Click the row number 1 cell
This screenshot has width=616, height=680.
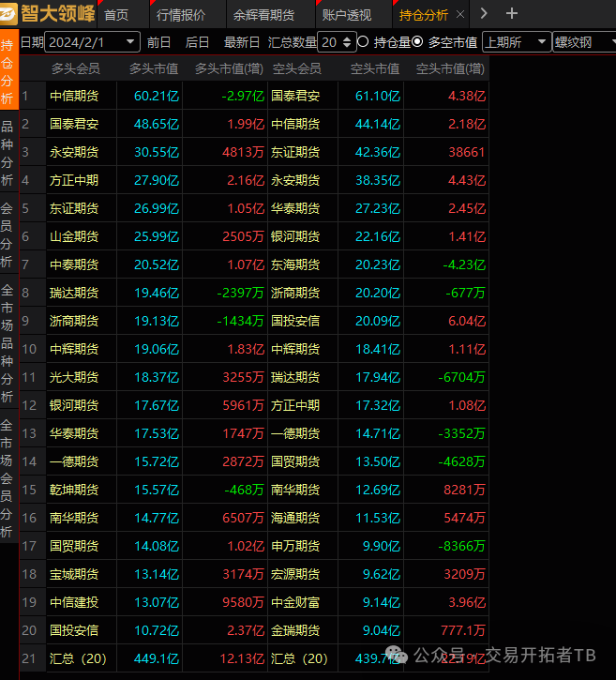coord(33,96)
